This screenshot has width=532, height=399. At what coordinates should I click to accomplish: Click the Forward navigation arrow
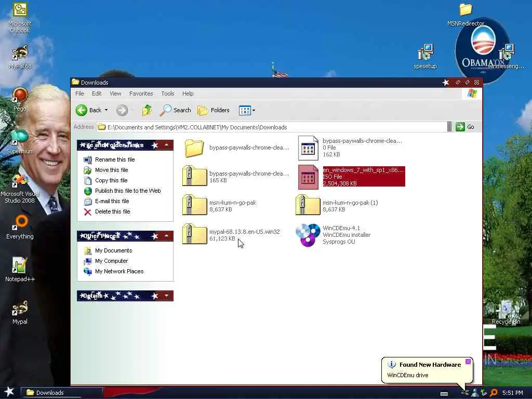pos(122,110)
